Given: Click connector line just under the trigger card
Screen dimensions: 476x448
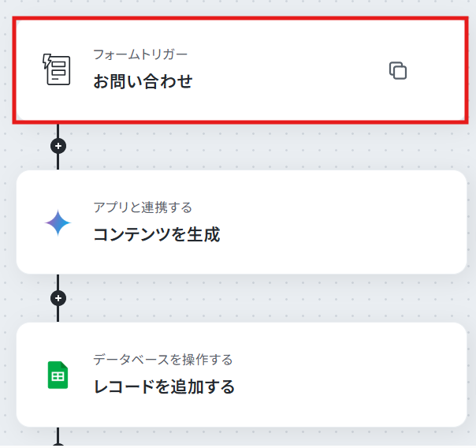Looking at the screenshot, I should (x=58, y=131).
